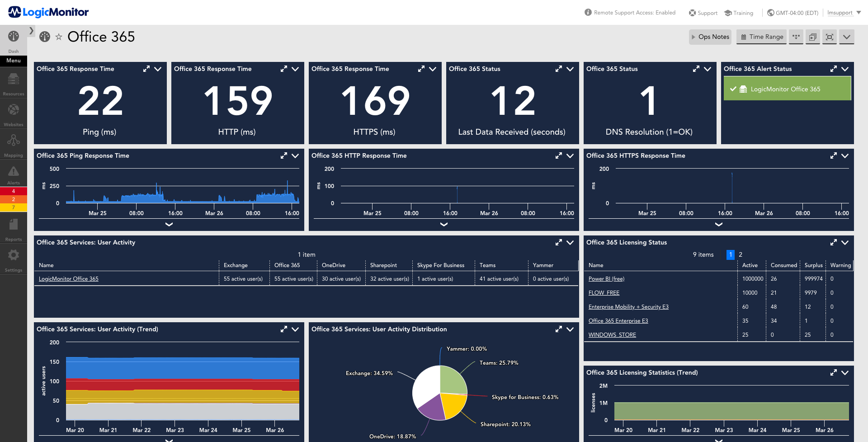Open the HTTPS (ms) widget chevron menu
Screen dimensions: 868x442
click(433, 69)
